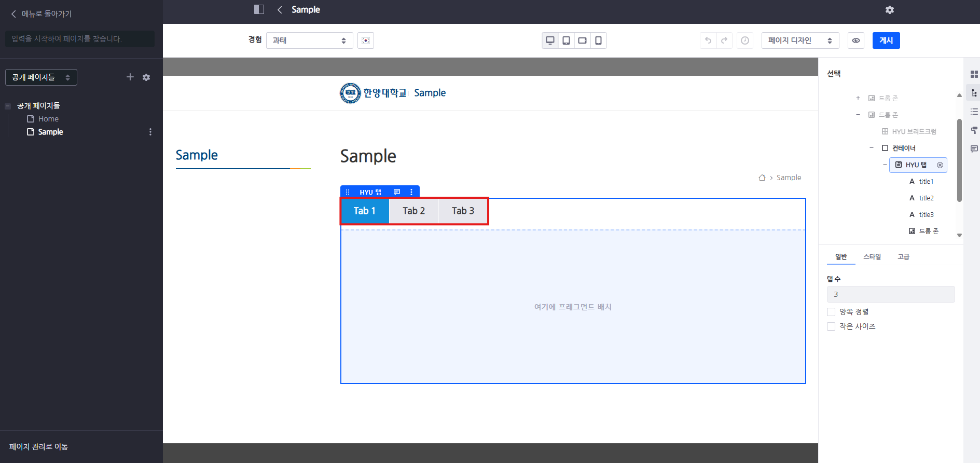980x463 pixels.
Task: Open the HYU 탭 fragment options menu
Action: click(x=411, y=192)
